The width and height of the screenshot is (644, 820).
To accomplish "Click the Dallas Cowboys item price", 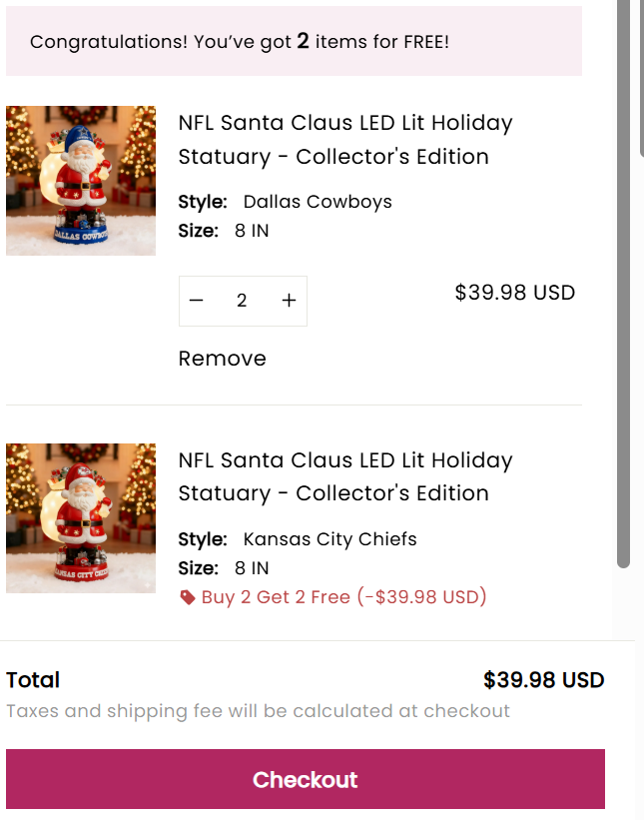I will point(514,293).
